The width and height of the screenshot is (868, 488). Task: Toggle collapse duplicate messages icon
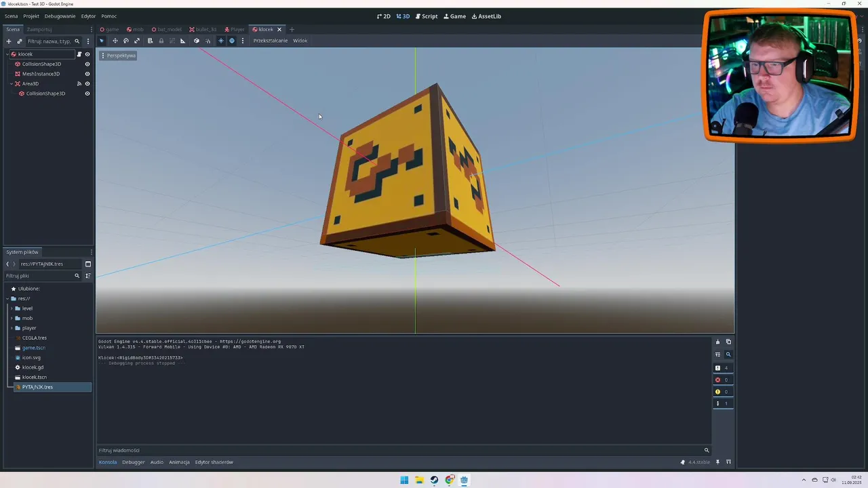717,354
